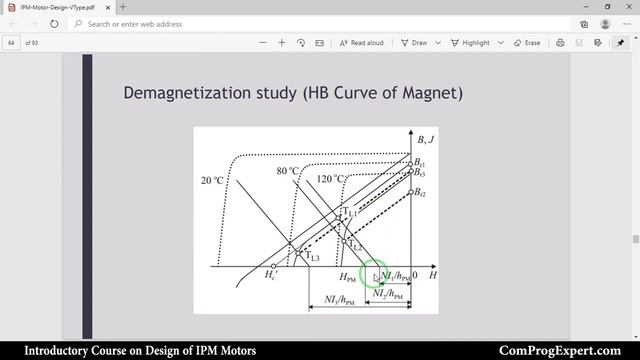
Task: Click the 120 °C curve label
Action: coord(331,179)
